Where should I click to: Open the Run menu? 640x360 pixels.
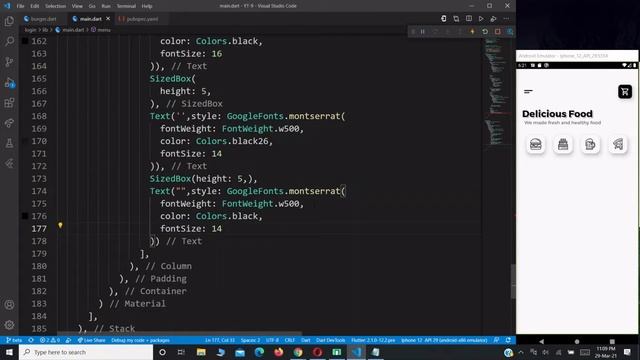tap(106, 6)
